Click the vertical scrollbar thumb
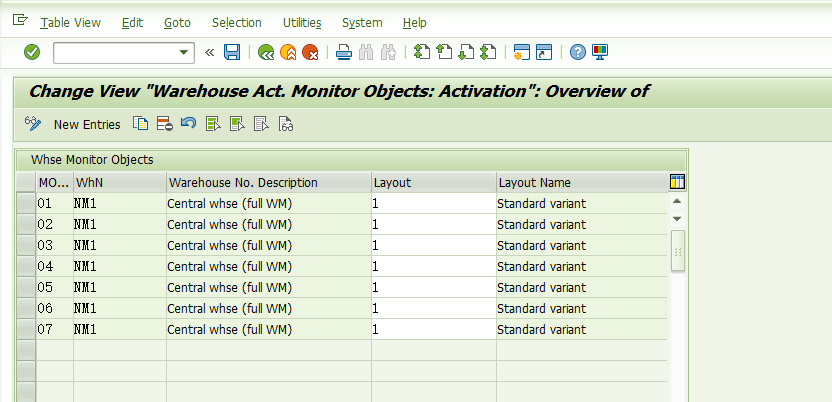 click(x=678, y=251)
